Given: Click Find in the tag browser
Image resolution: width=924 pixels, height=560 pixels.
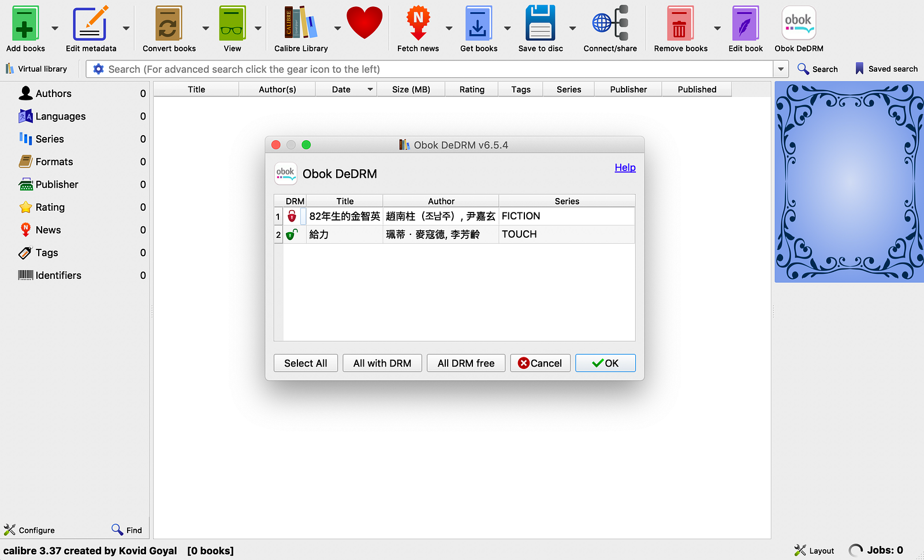Looking at the screenshot, I should click(126, 530).
